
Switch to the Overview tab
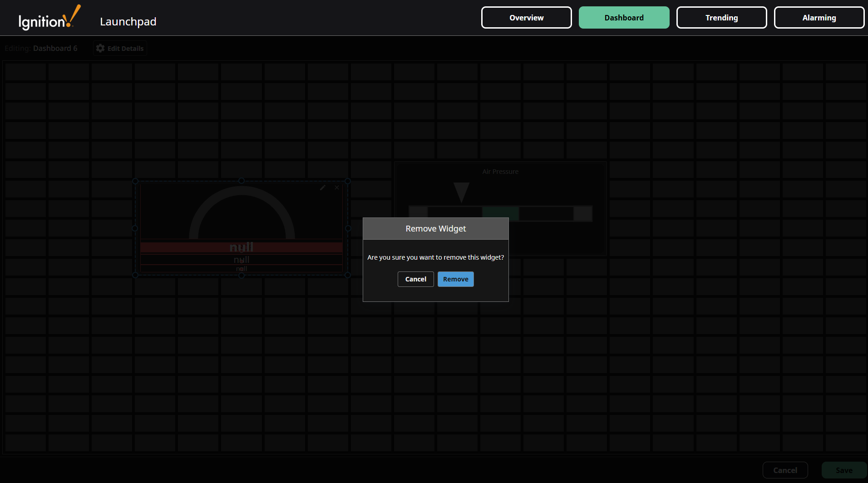[x=526, y=17]
